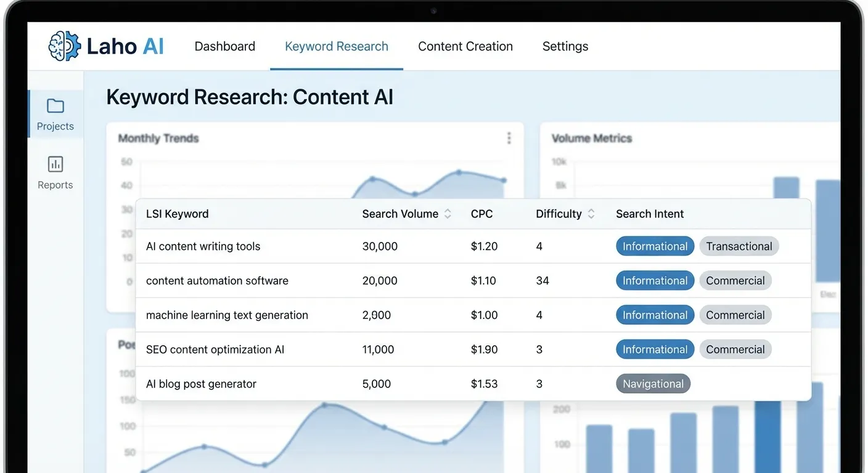Open Monthly Trends three-dot options menu

coord(509,138)
